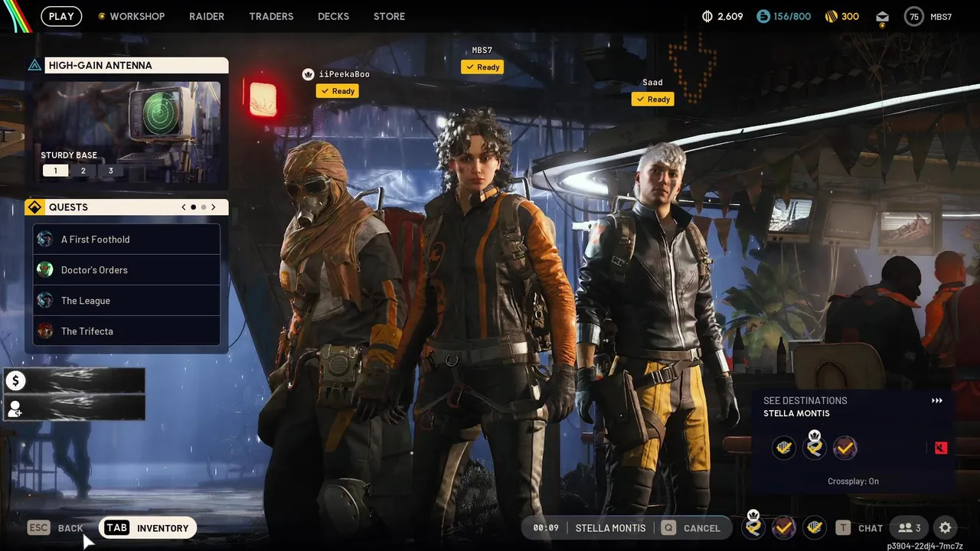
Task: Open the Doctor's Orders quest
Action: [126, 269]
